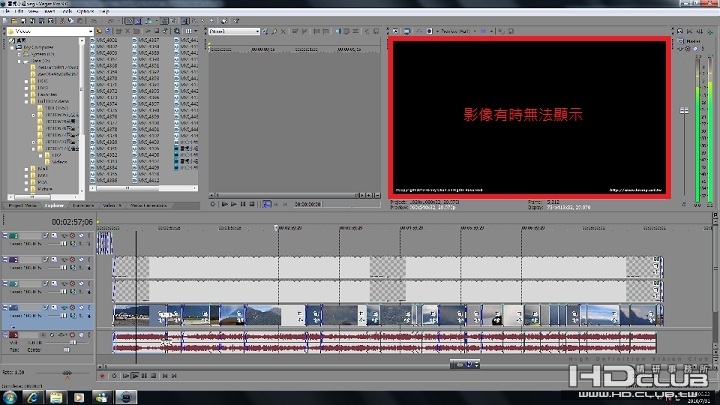Paste using the main toolbar icon
Image resolution: width=720 pixels, height=405 pixels.
pos(80,21)
